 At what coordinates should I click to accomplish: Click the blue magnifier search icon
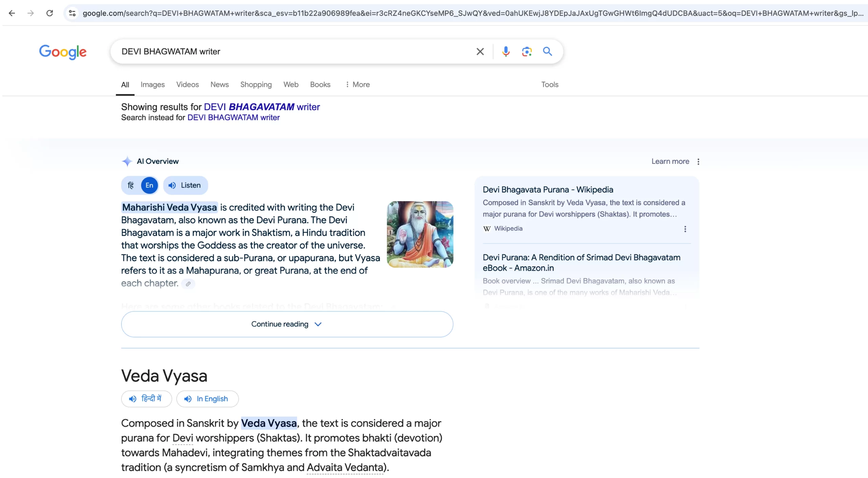[547, 52]
